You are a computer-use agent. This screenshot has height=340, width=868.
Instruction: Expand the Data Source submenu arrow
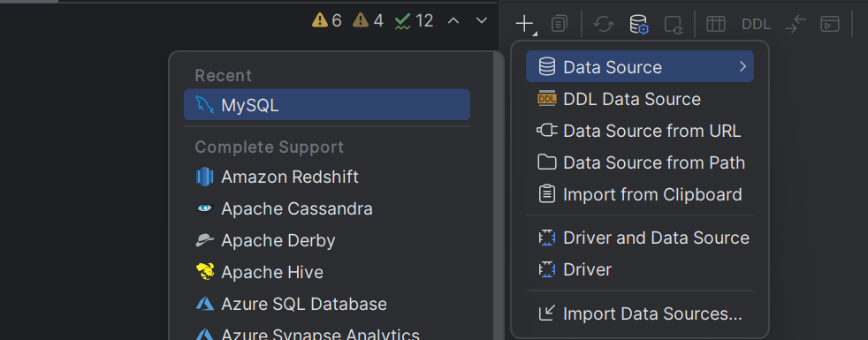point(742,67)
